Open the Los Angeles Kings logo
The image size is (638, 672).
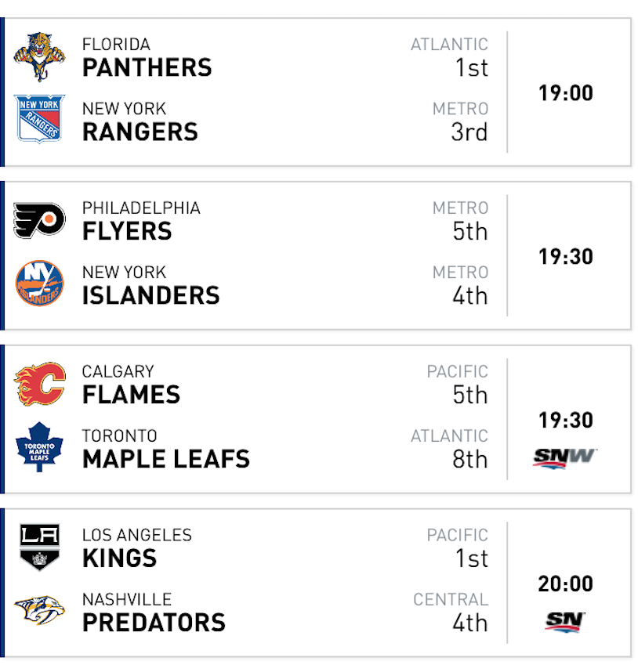click(39, 547)
